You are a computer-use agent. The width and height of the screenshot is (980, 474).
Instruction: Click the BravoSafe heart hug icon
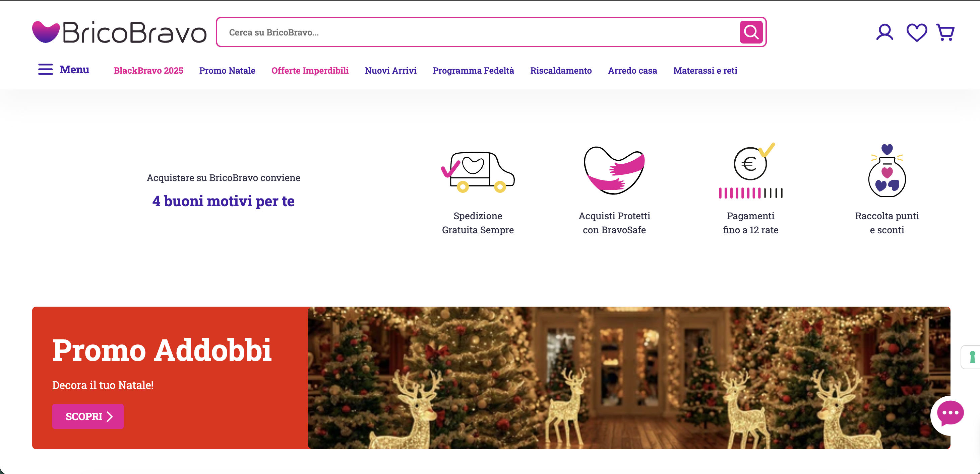614,170
